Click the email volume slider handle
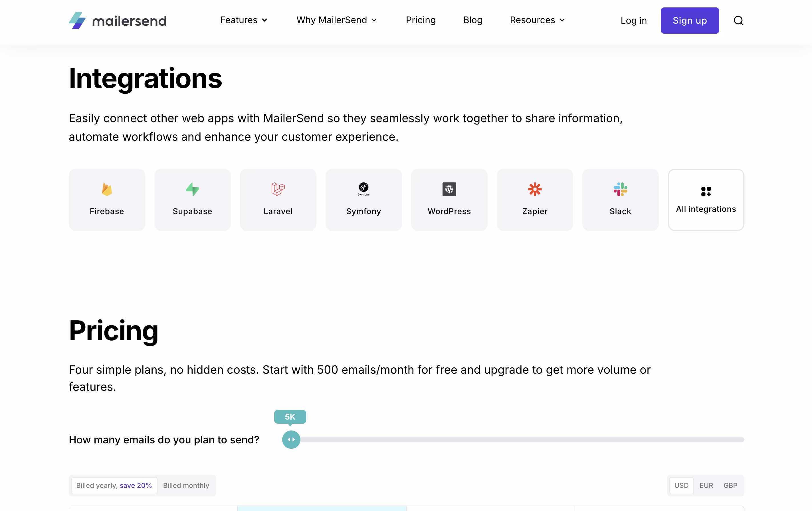 click(291, 440)
